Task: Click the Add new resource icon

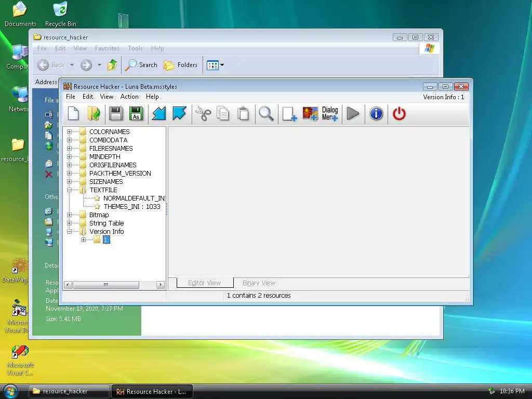Action: click(289, 114)
